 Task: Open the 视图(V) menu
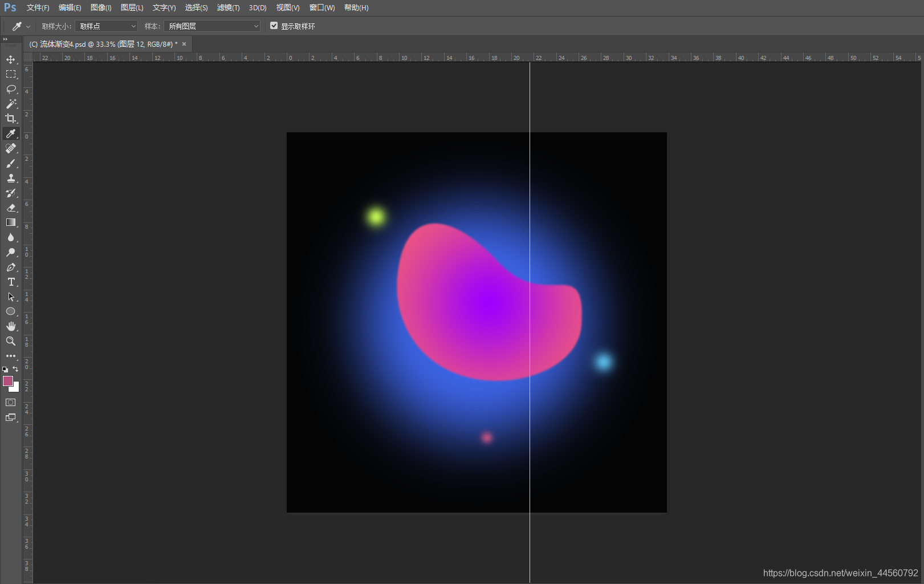(x=288, y=8)
